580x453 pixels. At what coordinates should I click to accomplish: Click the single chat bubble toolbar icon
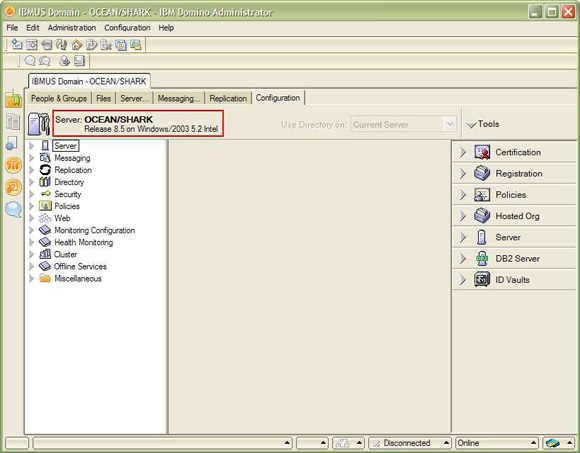(30, 61)
